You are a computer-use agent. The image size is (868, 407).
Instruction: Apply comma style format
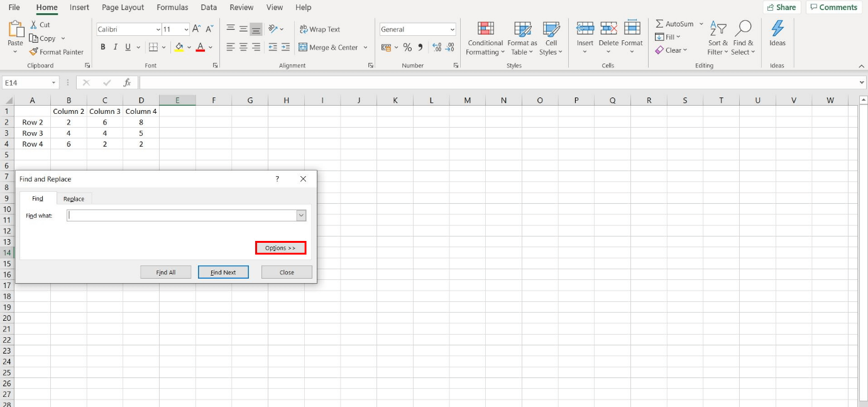pyautogui.click(x=420, y=47)
